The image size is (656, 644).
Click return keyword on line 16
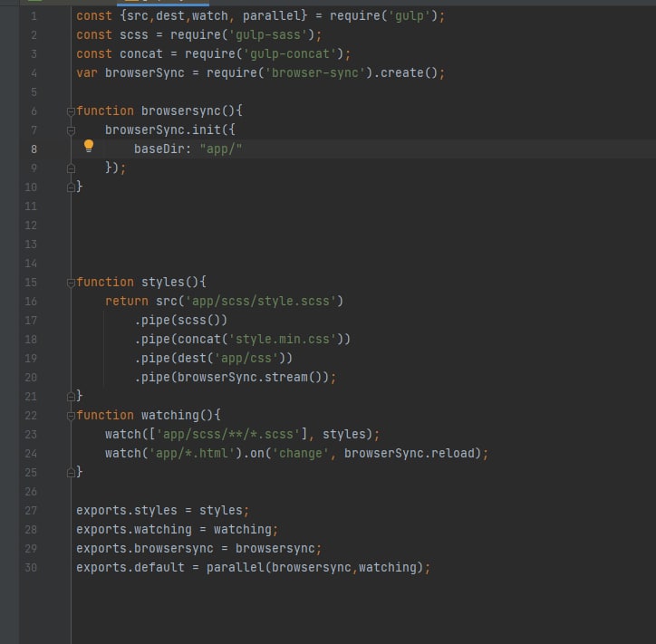126,301
